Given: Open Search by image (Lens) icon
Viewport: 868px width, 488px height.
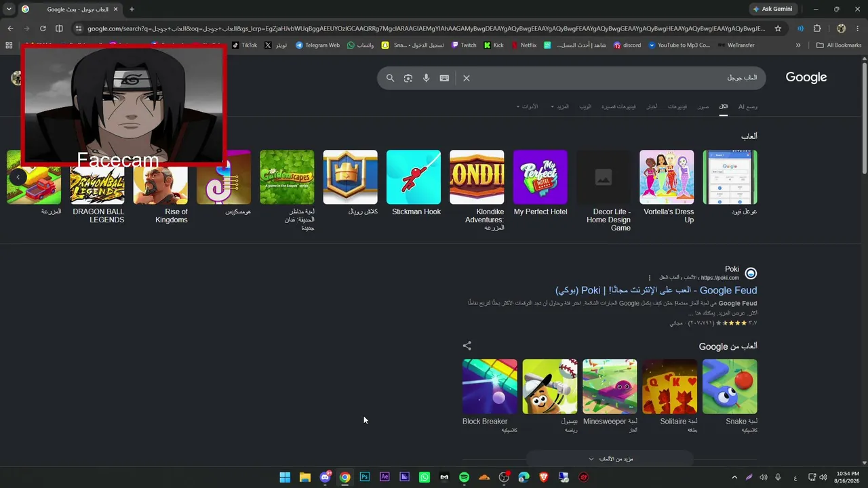Looking at the screenshot, I should pos(408,78).
